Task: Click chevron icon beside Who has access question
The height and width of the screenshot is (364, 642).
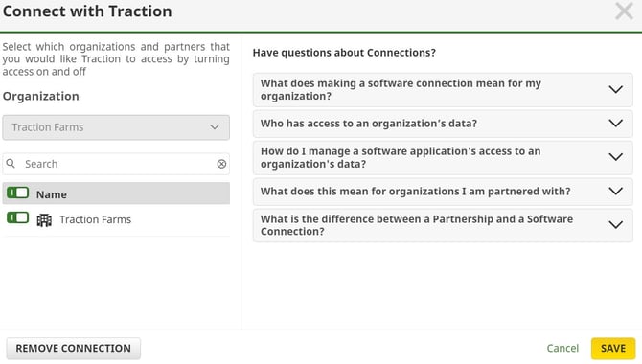Action: (615, 124)
